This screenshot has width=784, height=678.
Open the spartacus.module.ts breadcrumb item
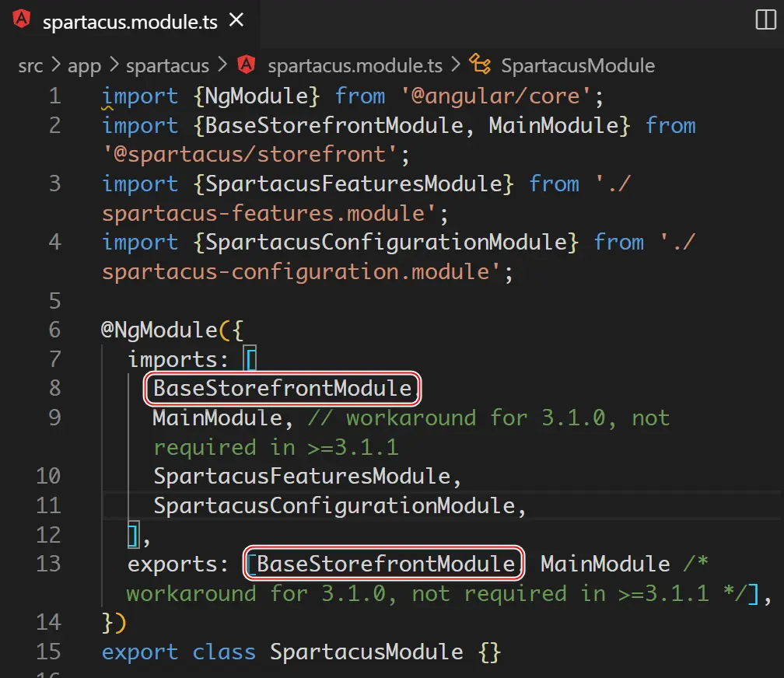[x=355, y=65]
